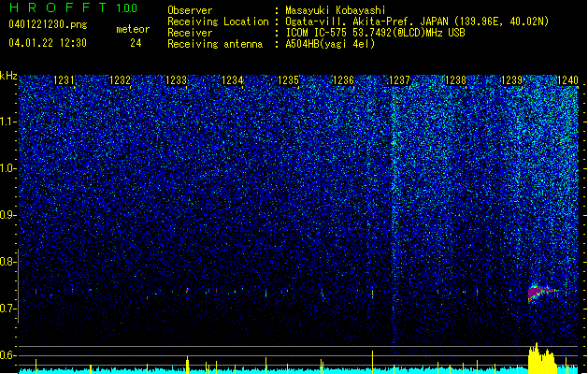
Task: Click the 1.1 kHz axis label
Action: (7, 122)
